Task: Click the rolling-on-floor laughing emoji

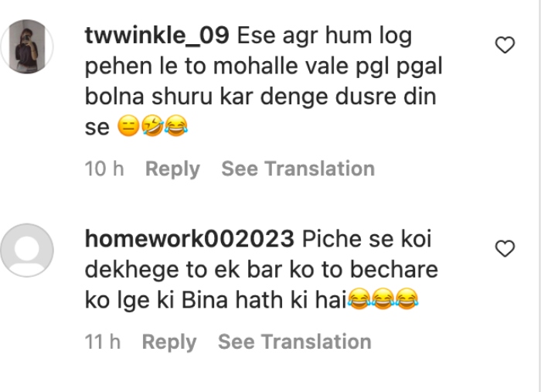Action: pos(152,126)
